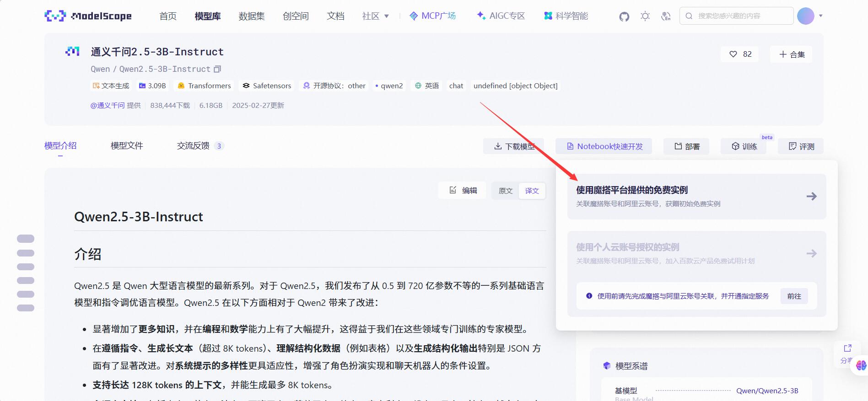Click the 前往 button in the account notice
The width and height of the screenshot is (868, 401).
(794, 296)
